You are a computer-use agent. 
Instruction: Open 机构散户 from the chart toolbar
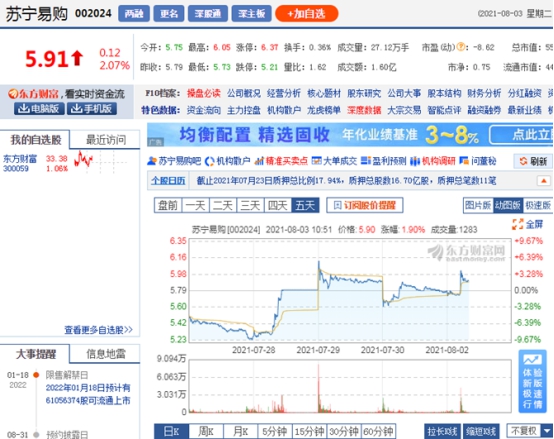[x=228, y=161]
